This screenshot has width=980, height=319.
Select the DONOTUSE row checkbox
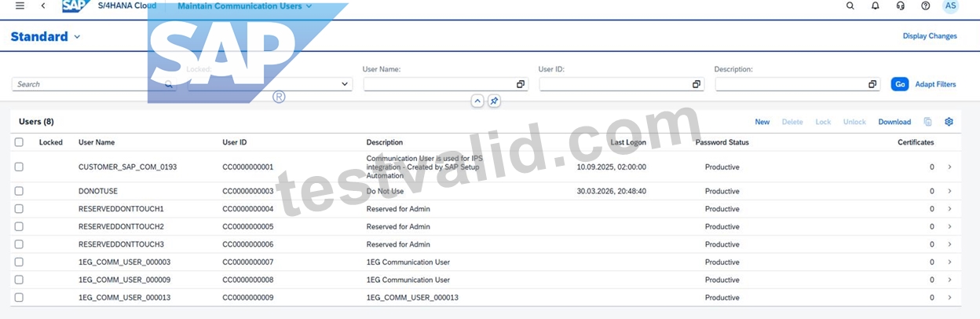tap(19, 191)
